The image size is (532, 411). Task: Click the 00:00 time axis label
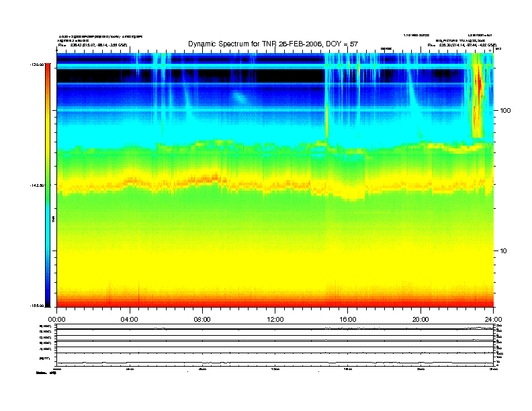click(x=56, y=320)
